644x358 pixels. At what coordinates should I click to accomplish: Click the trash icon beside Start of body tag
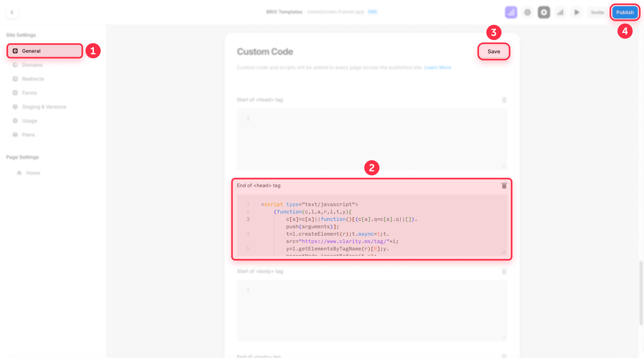(504, 271)
